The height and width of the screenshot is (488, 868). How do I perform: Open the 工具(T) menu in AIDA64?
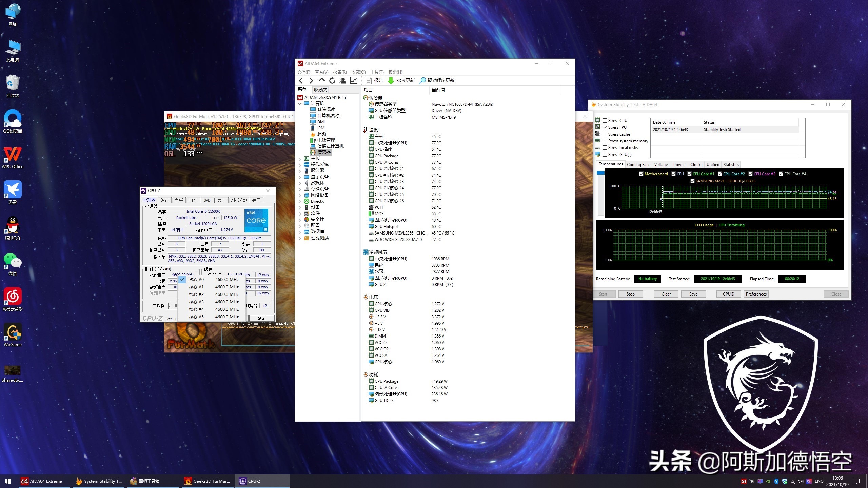pos(377,72)
